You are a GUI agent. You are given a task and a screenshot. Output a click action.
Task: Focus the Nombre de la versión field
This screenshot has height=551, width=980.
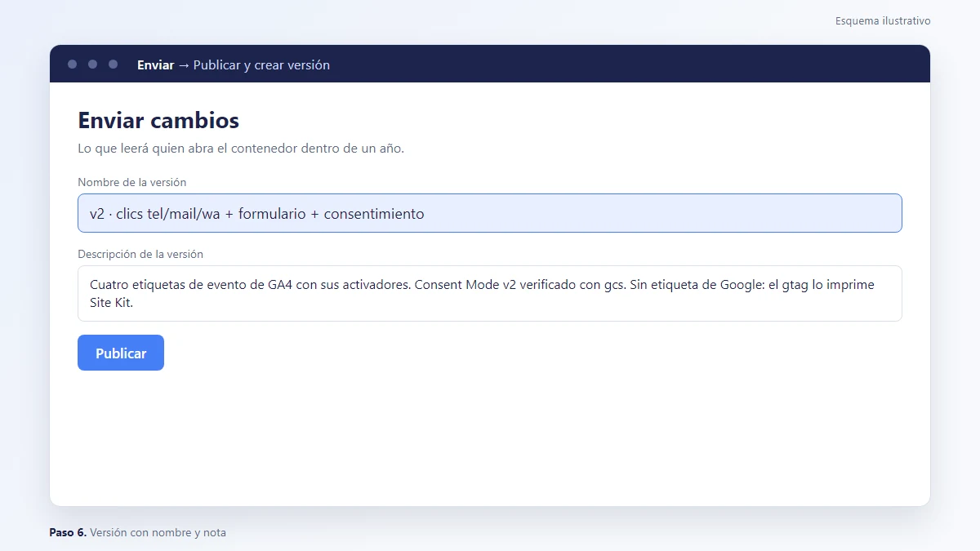coord(490,213)
